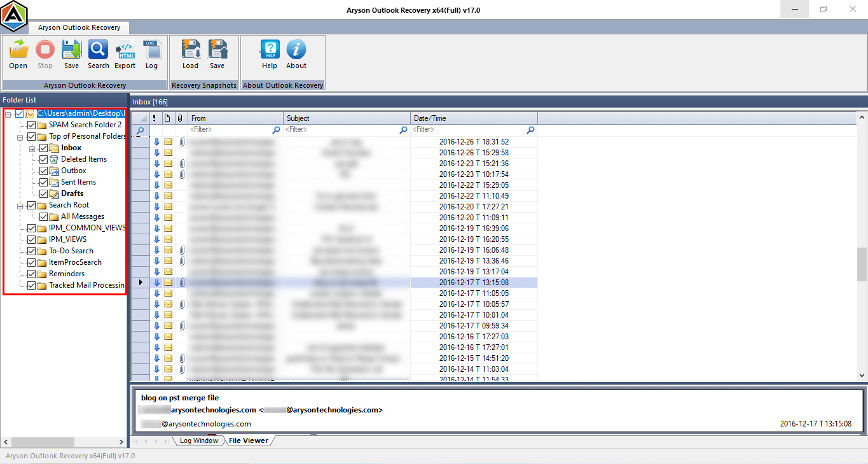
Task: Click paperclip icon on 2016-12-23 T 15:21:36 row
Action: pyautogui.click(x=181, y=164)
